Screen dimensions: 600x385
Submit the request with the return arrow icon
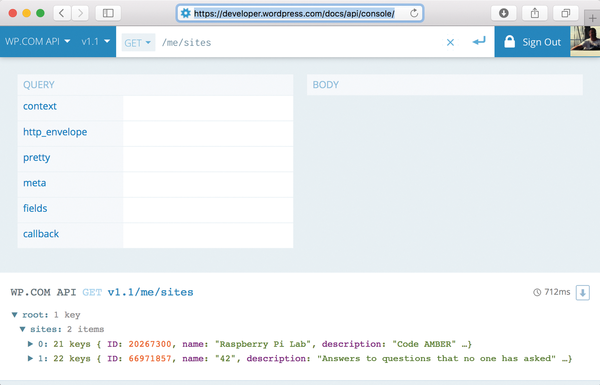point(479,41)
